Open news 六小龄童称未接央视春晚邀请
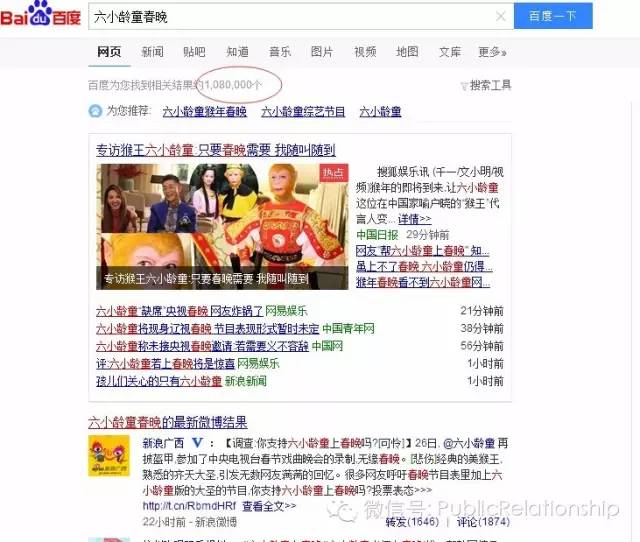The image size is (640, 542). pyautogui.click(x=202, y=346)
